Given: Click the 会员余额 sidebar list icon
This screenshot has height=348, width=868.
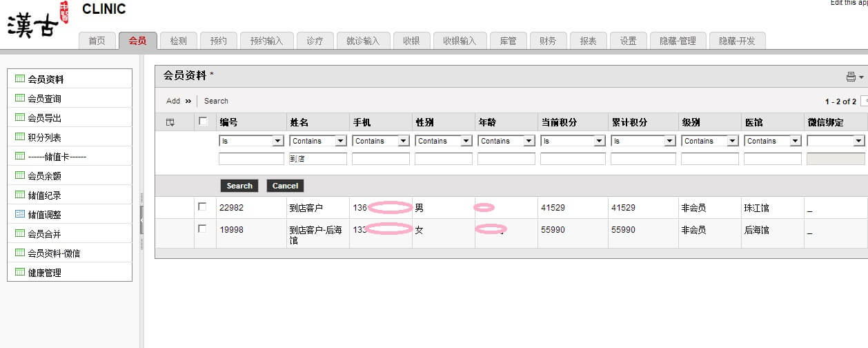Looking at the screenshot, I should tap(19, 176).
